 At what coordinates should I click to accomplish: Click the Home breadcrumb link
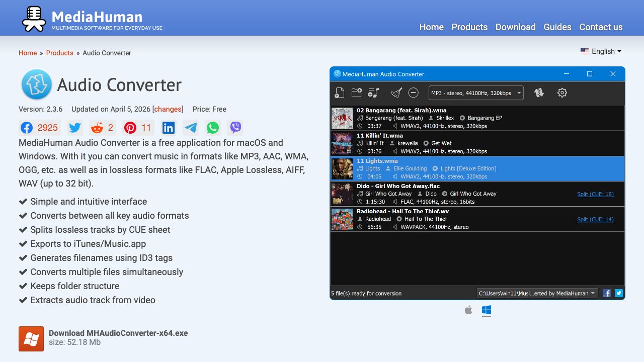pyautogui.click(x=28, y=53)
